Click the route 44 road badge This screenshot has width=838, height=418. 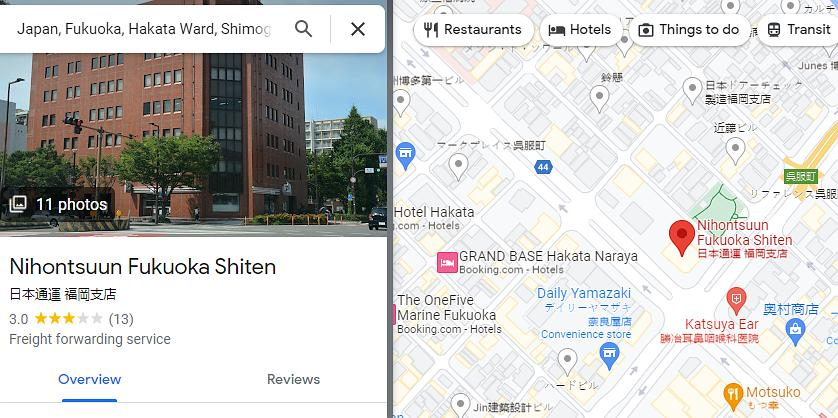(543, 167)
